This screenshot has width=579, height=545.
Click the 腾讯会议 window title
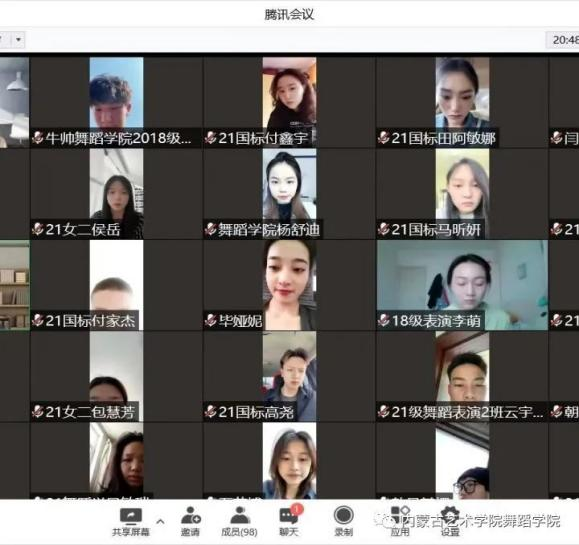[x=289, y=14]
